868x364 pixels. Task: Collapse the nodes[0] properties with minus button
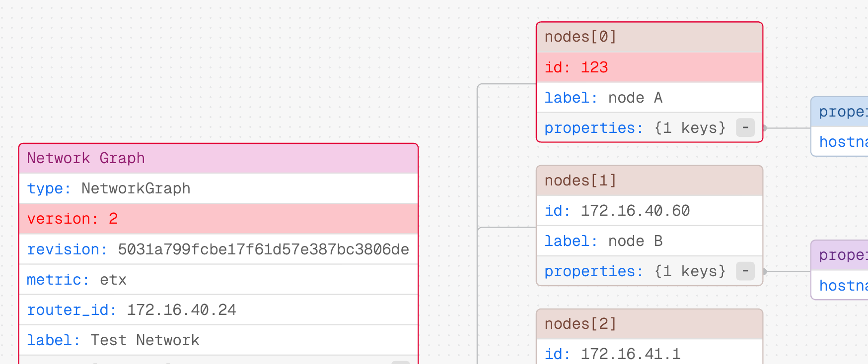pos(745,128)
